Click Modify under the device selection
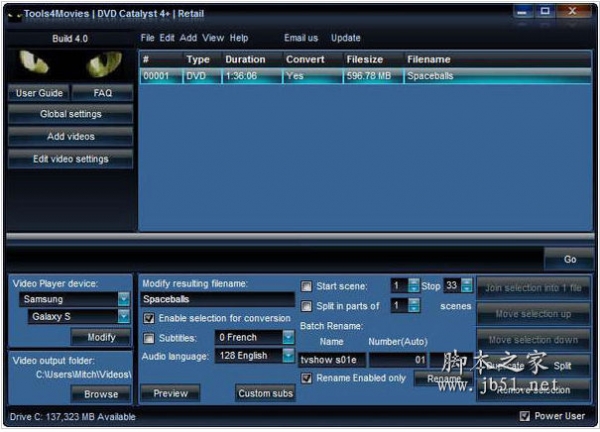600x432 pixels. (101, 337)
